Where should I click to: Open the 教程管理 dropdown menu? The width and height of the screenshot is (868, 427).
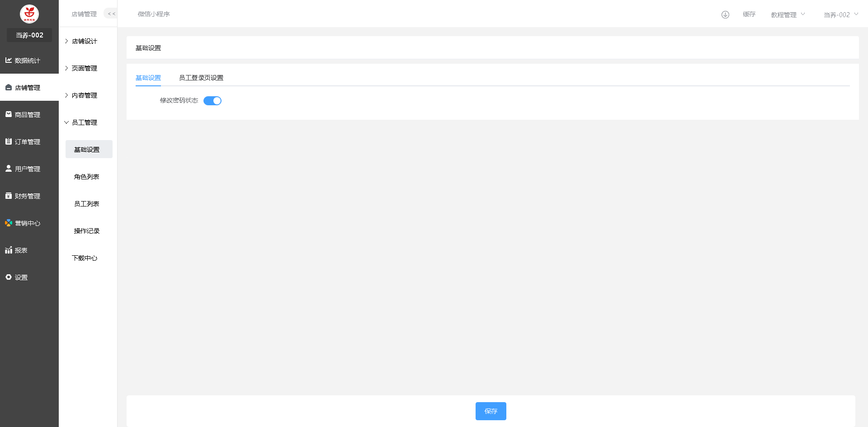pos(788,15)
